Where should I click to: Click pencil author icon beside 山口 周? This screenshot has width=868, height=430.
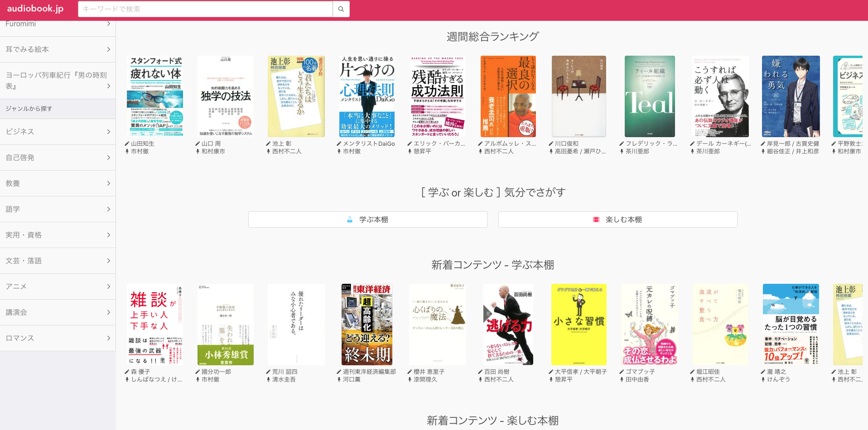pos(198,143)
